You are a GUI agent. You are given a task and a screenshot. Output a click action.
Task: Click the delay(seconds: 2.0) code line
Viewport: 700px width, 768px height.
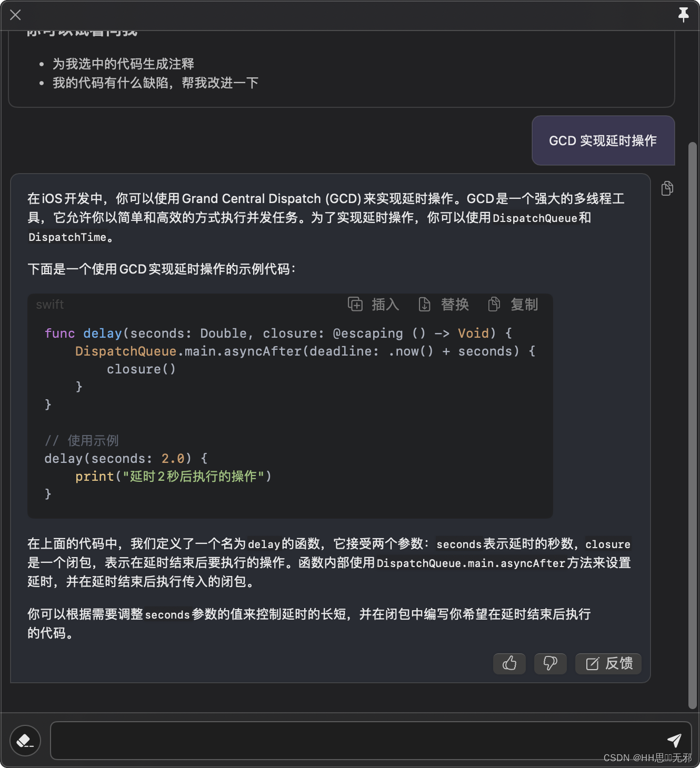point(126,459)
